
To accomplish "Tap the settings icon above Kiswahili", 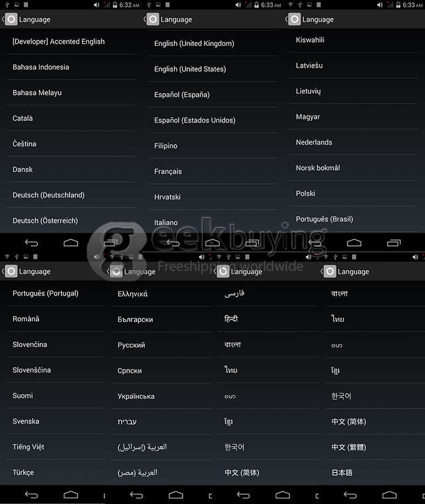I will [x=294, y=20].
